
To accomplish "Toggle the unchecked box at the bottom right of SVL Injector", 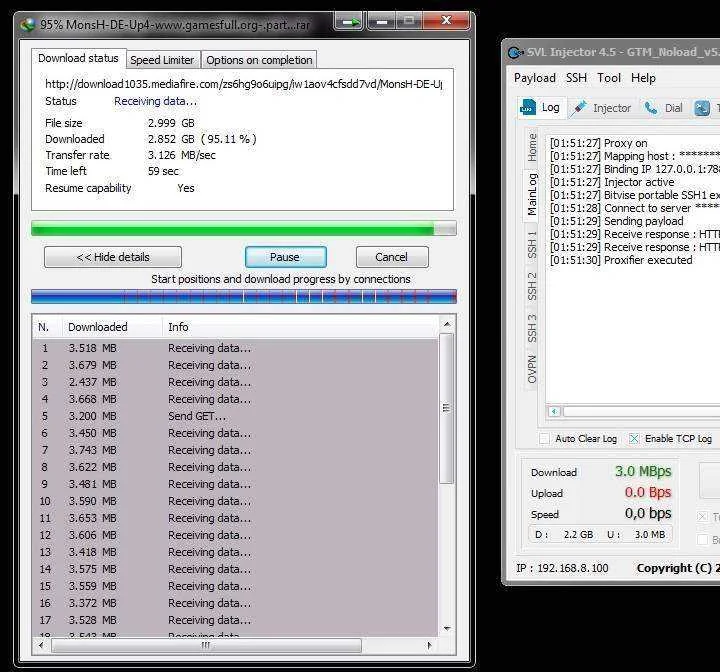I will point(703,540).
